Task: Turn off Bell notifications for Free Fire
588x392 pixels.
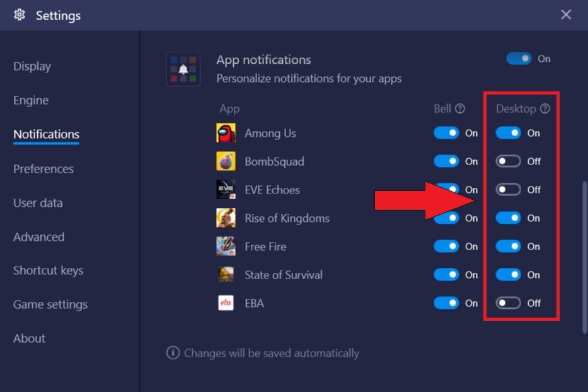Action: tap(446, 246)
